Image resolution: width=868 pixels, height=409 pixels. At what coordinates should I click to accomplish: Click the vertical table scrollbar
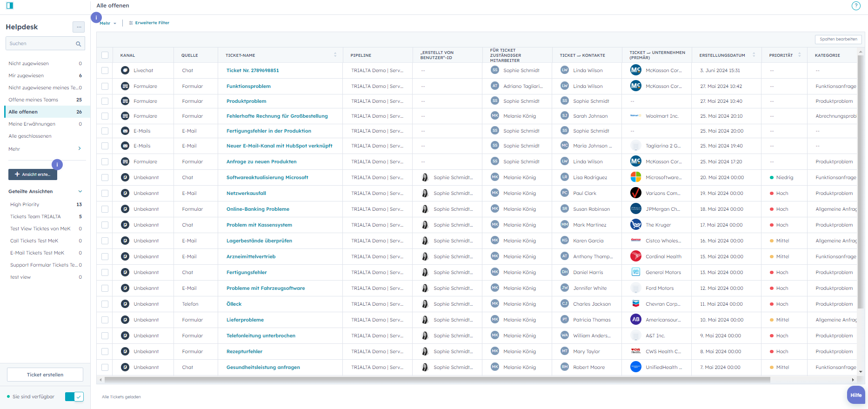(x=861, y=181)
